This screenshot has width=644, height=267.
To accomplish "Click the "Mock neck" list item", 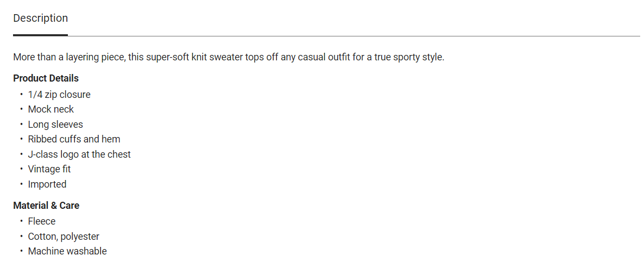I will 51,109.
